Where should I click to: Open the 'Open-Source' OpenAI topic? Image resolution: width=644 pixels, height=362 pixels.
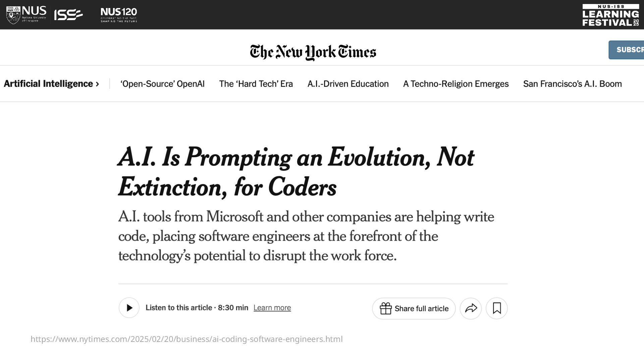click(x=162, y=84)
